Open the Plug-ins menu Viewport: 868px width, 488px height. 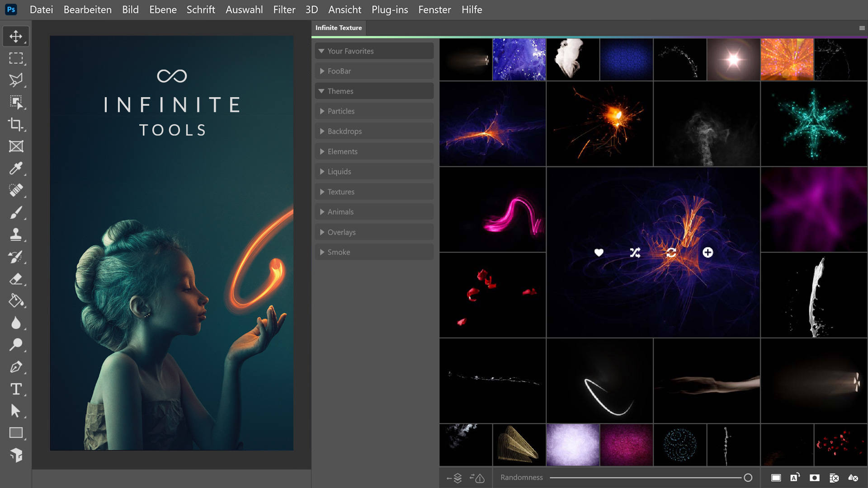coord(390,9)
